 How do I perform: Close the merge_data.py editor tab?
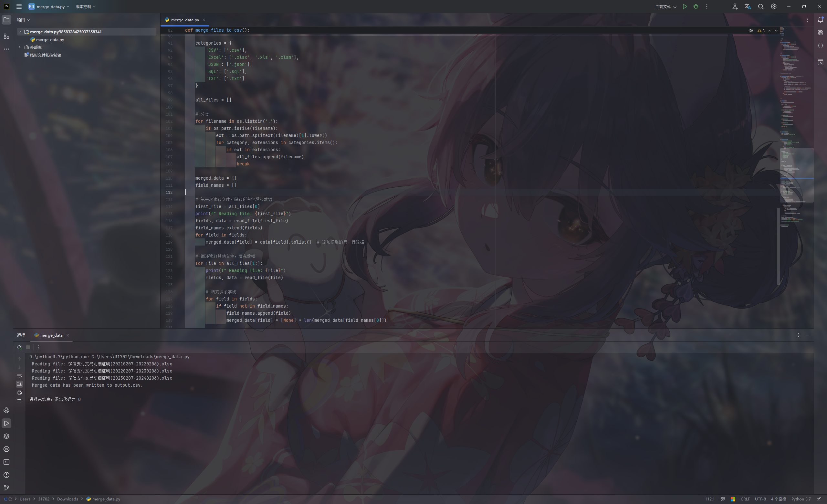point(204,20)
